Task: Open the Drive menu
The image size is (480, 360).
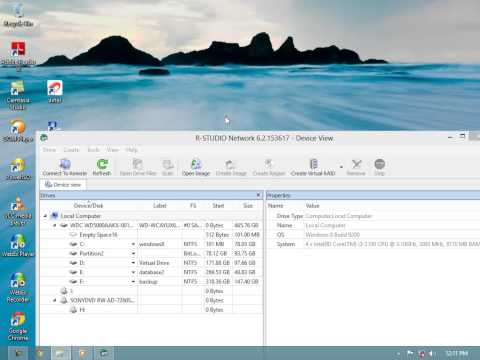Action: click(49, 150)
